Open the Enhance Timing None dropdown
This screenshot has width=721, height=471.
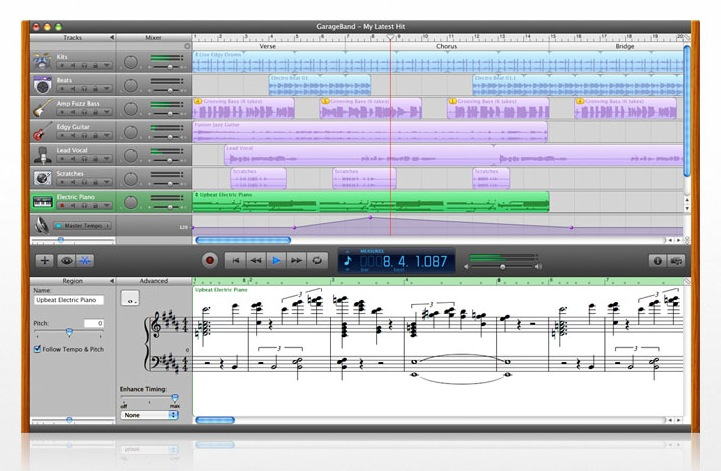tap(150, 414)
